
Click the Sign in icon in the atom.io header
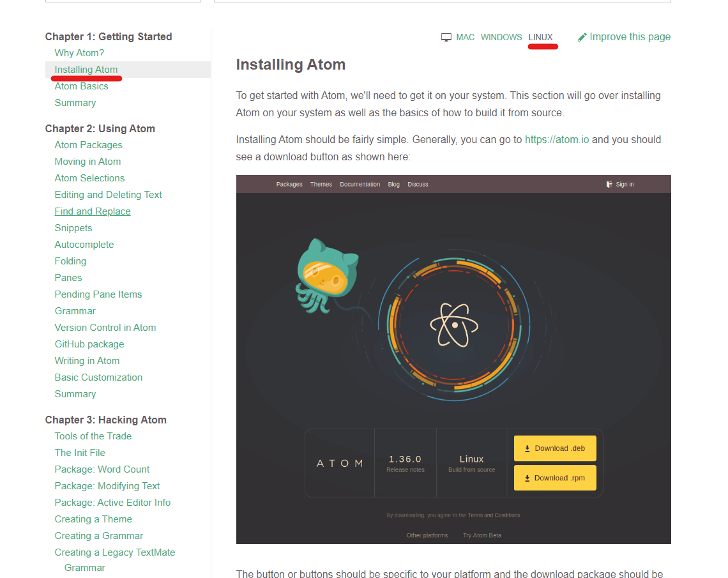609,184
